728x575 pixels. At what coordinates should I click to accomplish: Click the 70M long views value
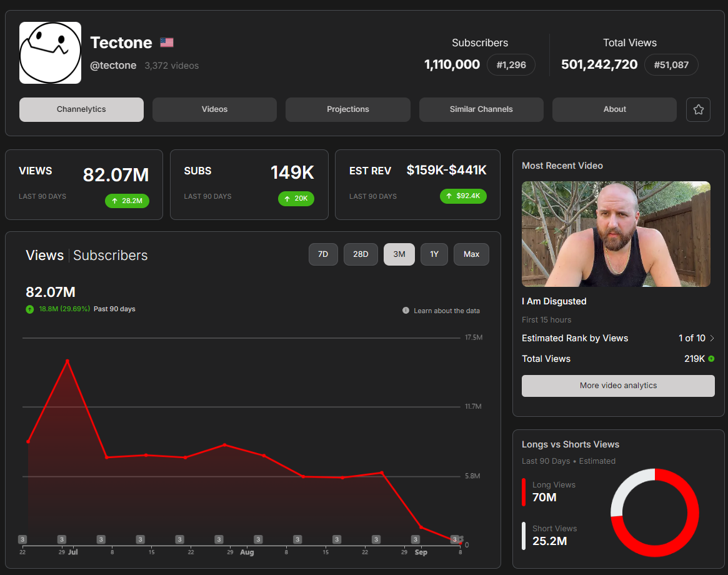544,497
